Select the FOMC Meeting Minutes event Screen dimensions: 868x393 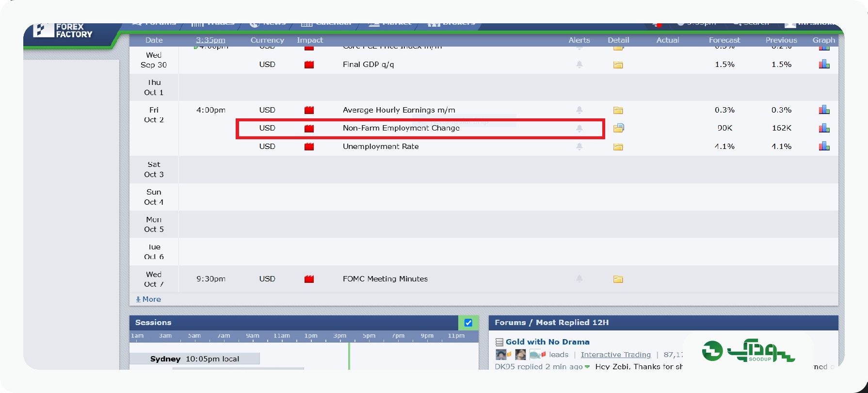[x=385, y=279]
